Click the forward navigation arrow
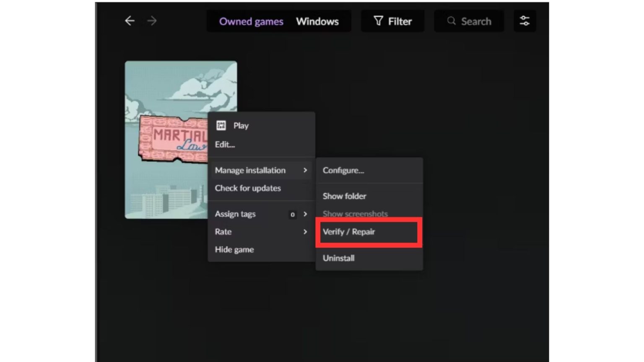The width and height of the screenshot is (644, 362). 151,21
